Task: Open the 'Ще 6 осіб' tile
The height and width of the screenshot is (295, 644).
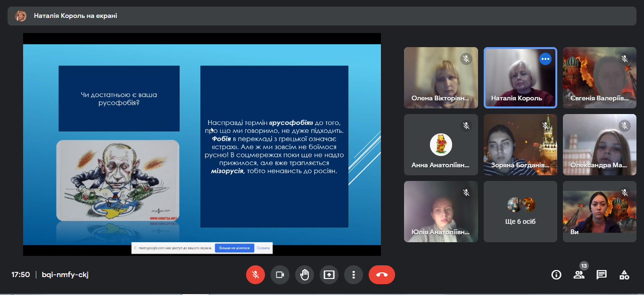Action: (x=520, y=212)
